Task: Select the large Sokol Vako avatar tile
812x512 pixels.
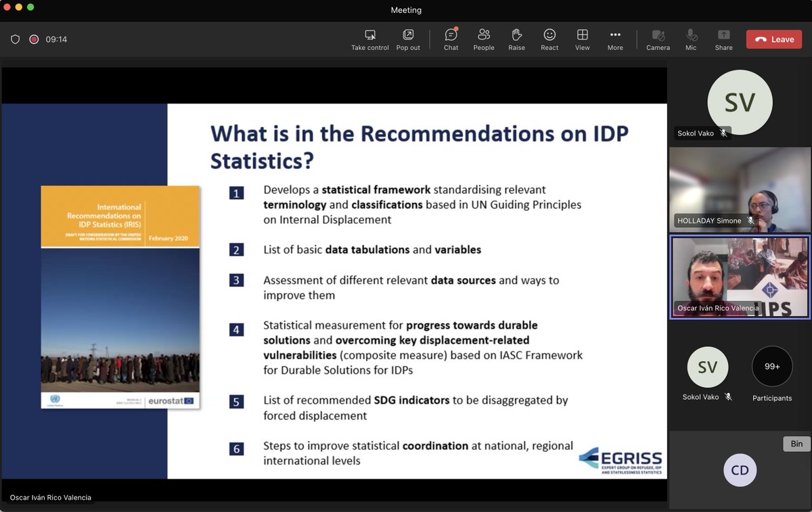Action: (x=740, y=102)
